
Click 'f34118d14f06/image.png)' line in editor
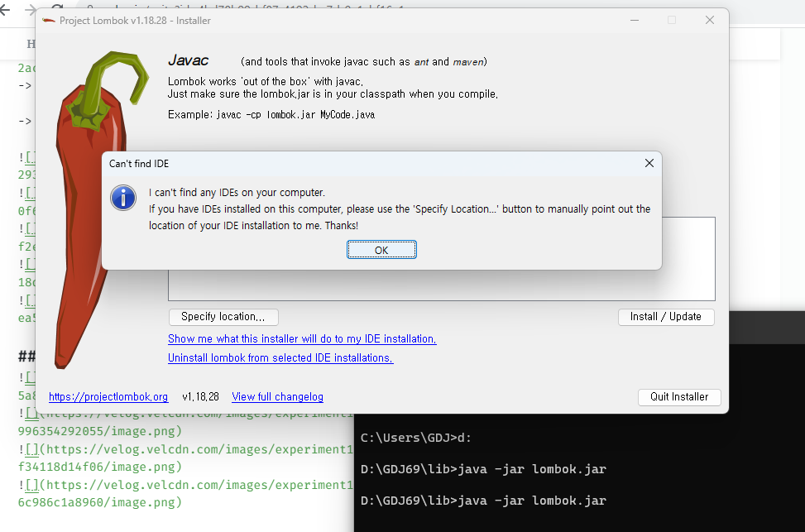[x=99, y=467]
